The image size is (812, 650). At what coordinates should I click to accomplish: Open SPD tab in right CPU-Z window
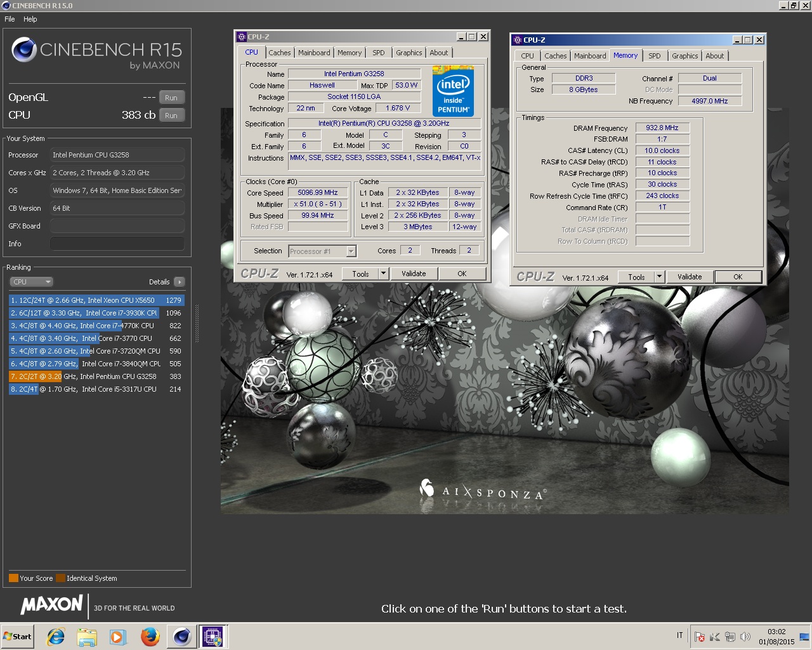pyautogui.click(x=655, y=56)
